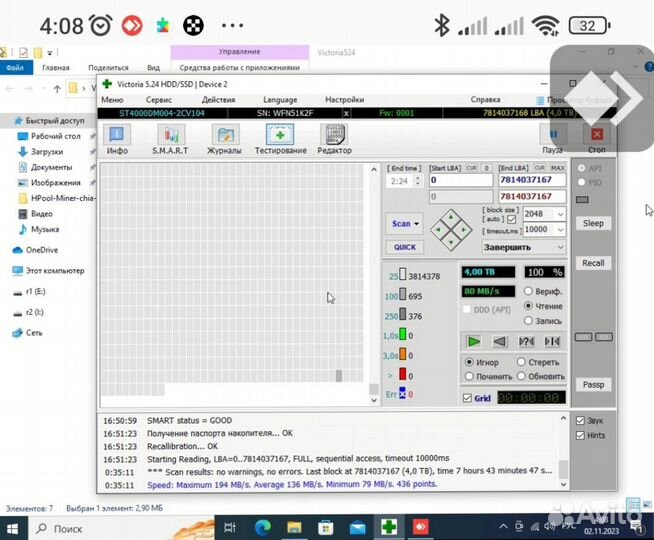The image size is (654, 540).
Task: Click the butterfly seek ▷|◁ button
Action: pos(552,342)
